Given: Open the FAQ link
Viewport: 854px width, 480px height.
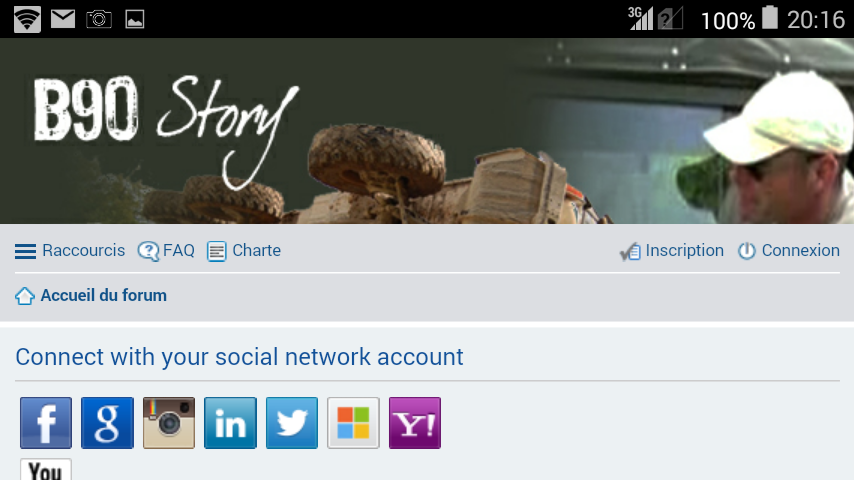Looking at the screenshot, I should (x=179, y=251).
